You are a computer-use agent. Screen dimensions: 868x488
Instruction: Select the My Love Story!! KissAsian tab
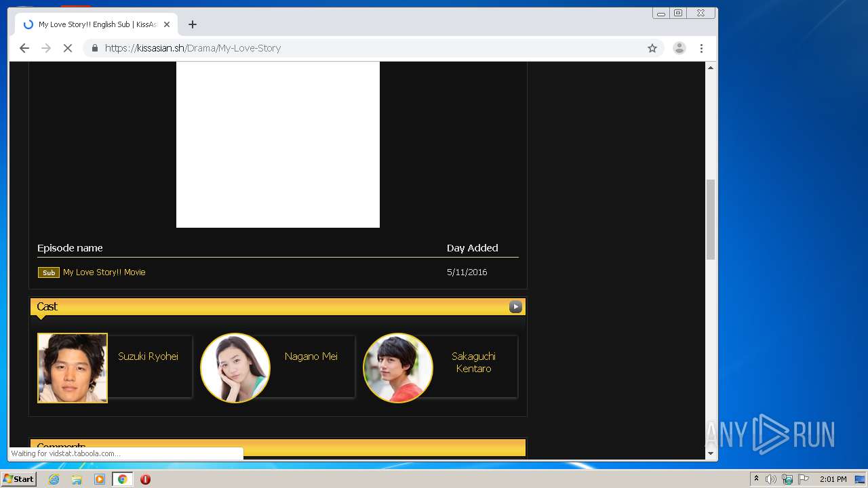click(96, 24)
